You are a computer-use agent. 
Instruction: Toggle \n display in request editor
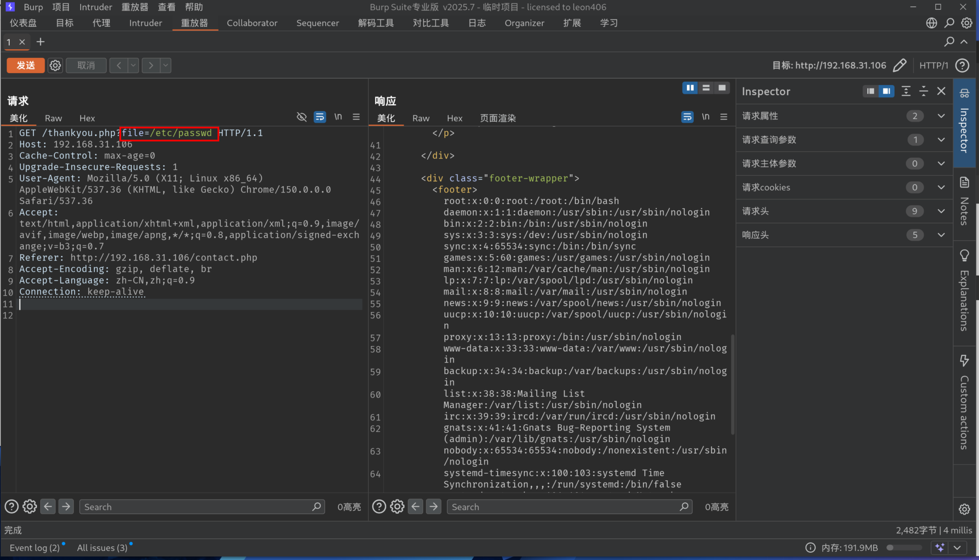(x=338, y=116)
